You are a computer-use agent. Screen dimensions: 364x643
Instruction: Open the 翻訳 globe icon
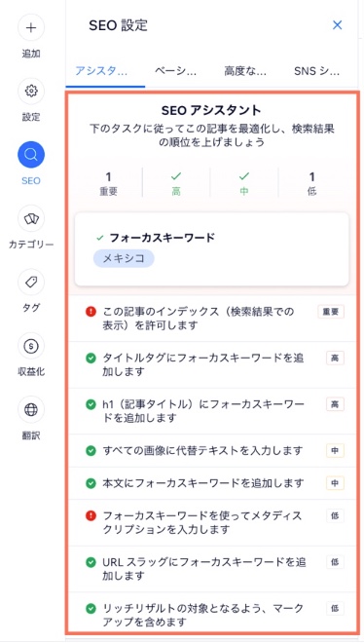[x=31, y=409]
